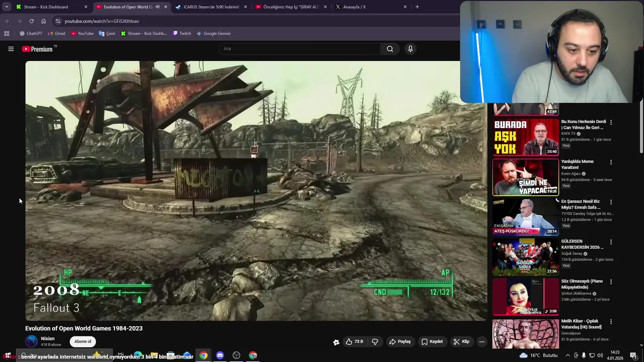
Task: Open options for Yanlışlıkla Meme Yarattım video
Action: pos(611,162)
